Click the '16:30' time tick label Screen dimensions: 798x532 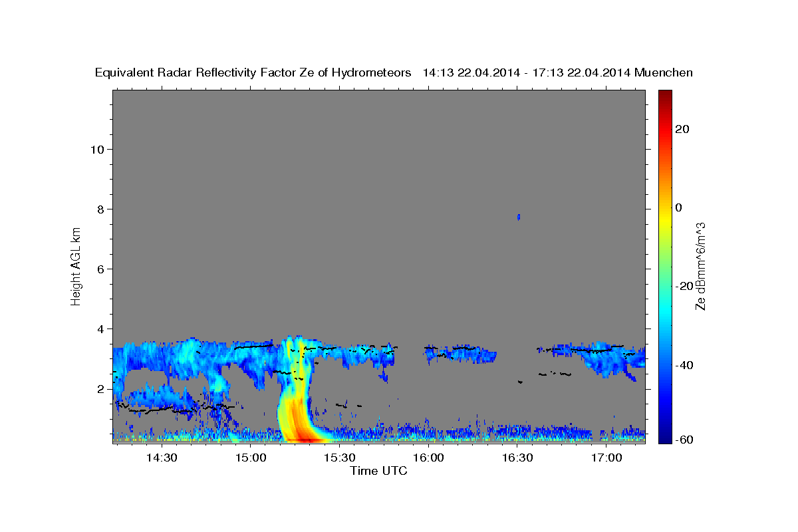[x=517, y=458]
